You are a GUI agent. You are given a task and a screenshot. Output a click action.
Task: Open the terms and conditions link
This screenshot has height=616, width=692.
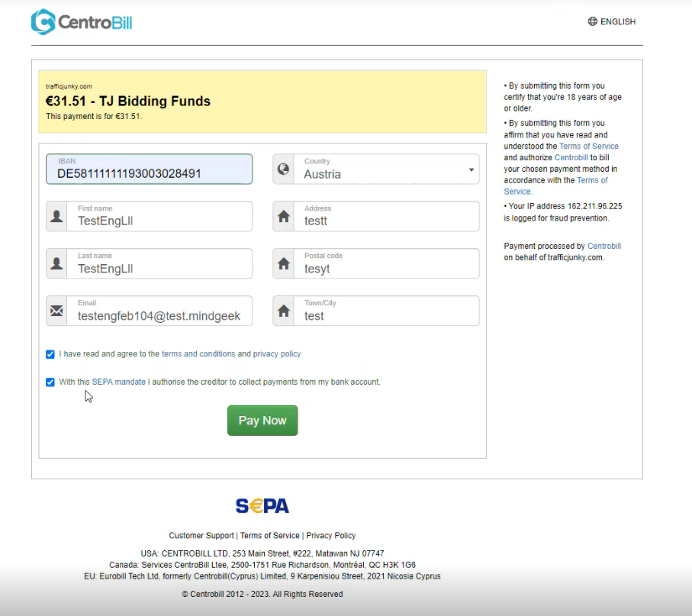point(198,353)
